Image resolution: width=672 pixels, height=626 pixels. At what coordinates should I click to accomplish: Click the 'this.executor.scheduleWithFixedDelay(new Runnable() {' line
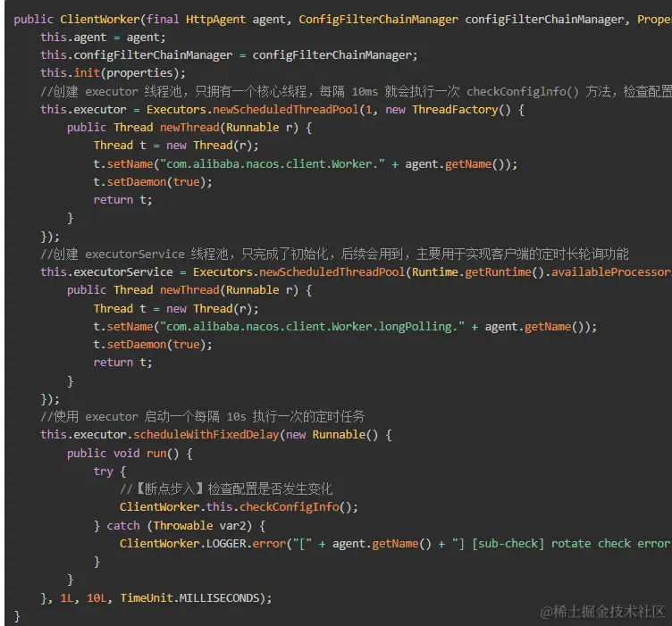pos(216,435)
